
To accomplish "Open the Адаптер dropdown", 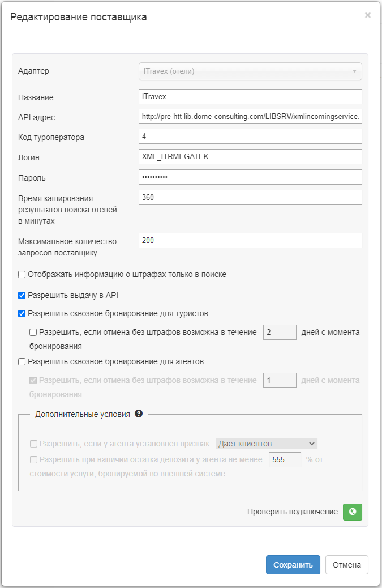I will pos(250,71).
